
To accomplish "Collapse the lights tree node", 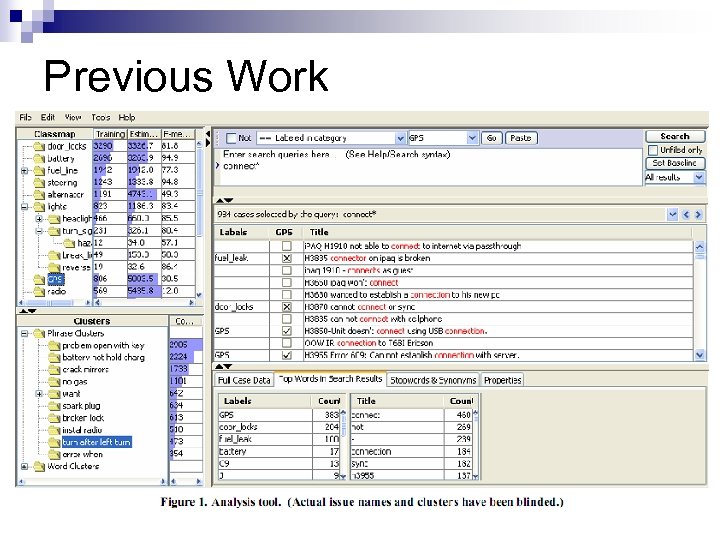I will coord(24,207).
